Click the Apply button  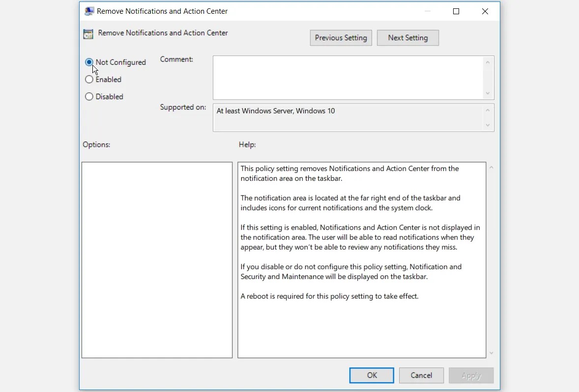click(471, 375)
